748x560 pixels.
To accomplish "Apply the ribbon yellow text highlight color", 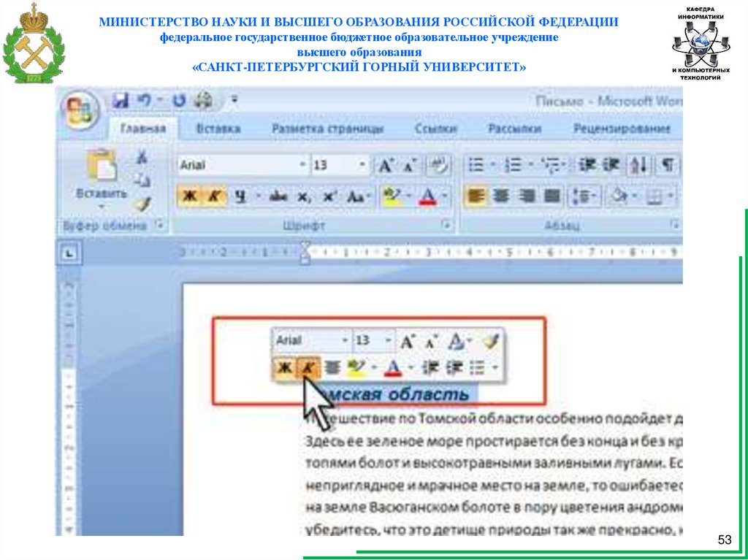I will (393, 196).
